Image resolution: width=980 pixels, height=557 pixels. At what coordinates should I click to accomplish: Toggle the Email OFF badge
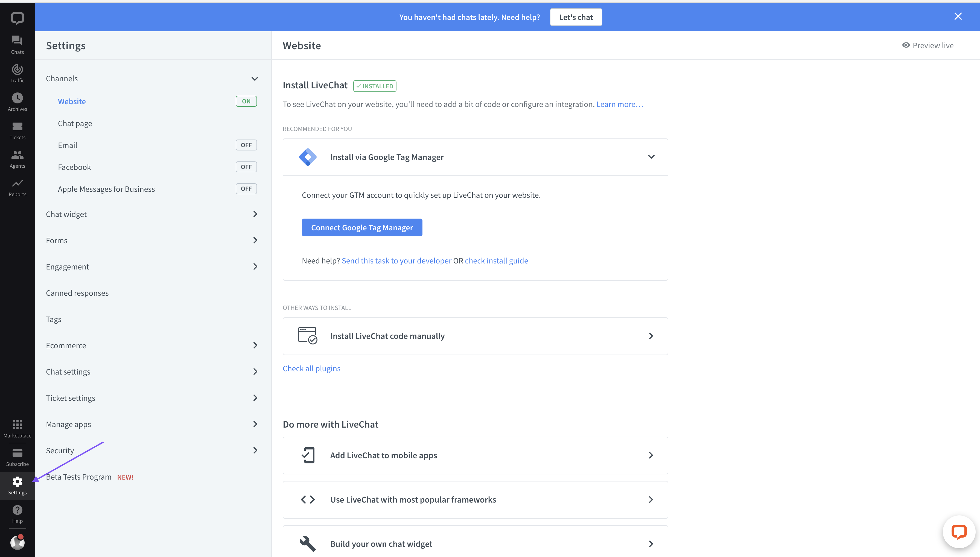click(246, 145)
